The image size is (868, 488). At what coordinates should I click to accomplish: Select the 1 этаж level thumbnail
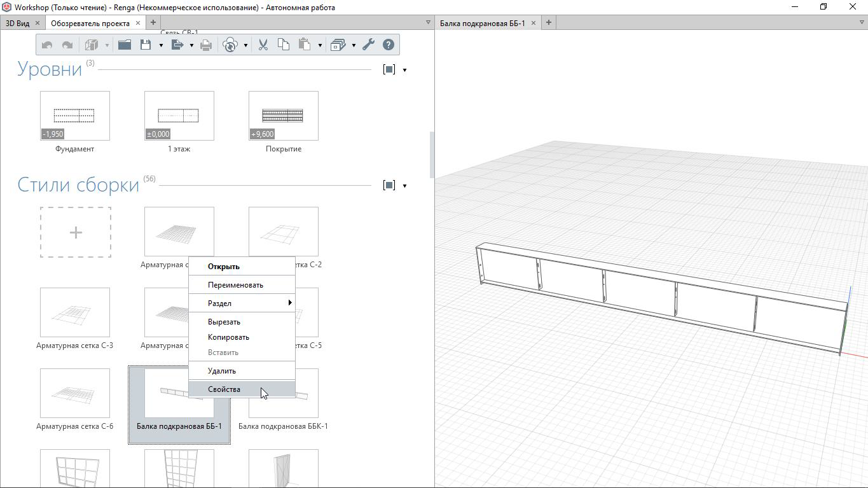179,116
